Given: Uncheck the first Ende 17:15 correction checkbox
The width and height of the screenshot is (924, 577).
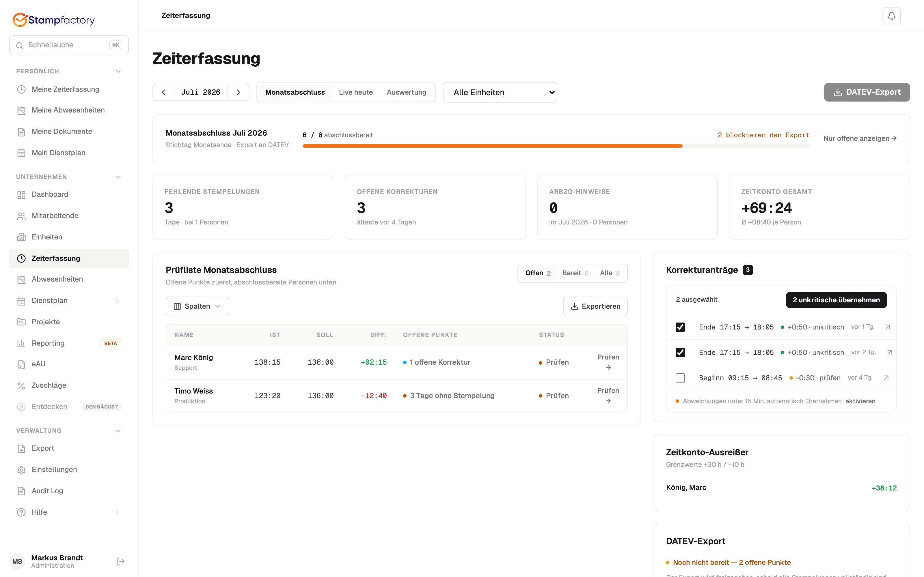Looking at the screenshot, I should 680,327.
